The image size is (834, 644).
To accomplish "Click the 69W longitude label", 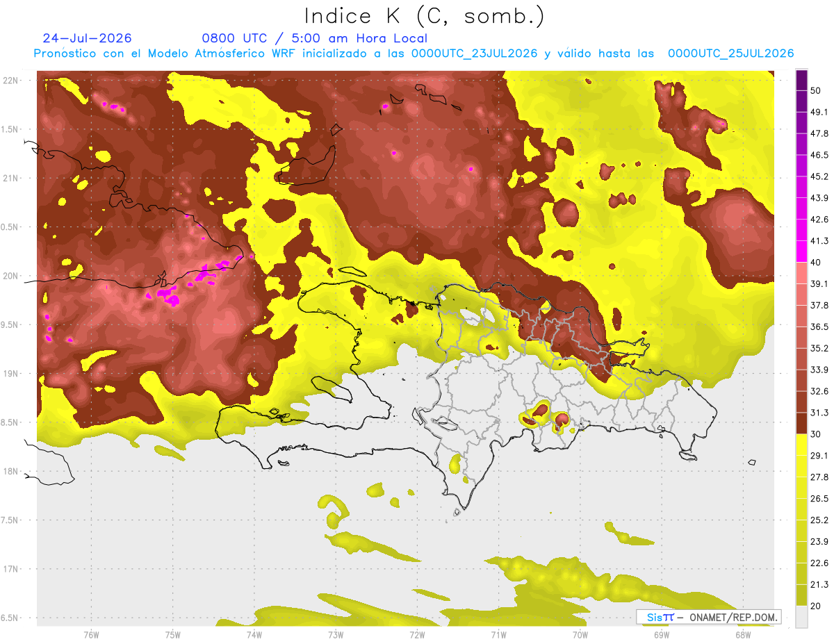I will (661, 635).
